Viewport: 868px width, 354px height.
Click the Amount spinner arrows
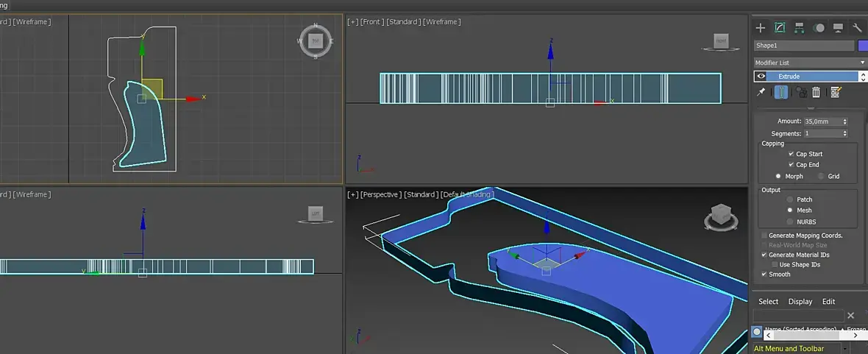[844, 121]
